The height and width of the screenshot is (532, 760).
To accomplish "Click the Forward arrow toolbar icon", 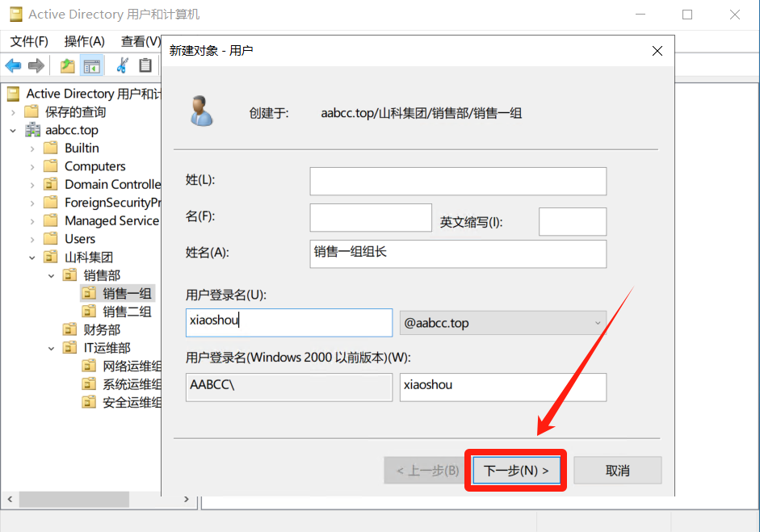I will click(36, 65).
